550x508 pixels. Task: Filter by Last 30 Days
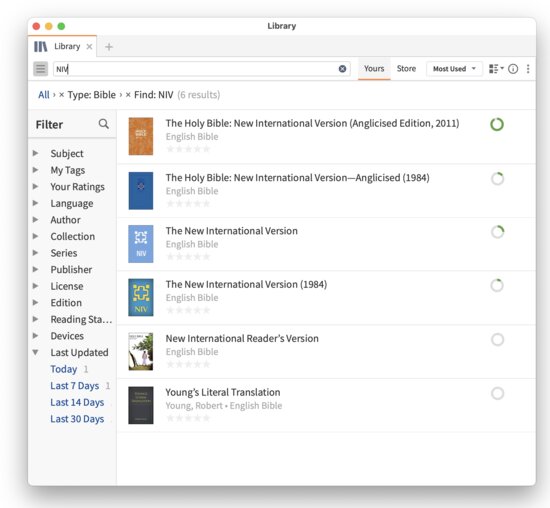click(77, 419)
